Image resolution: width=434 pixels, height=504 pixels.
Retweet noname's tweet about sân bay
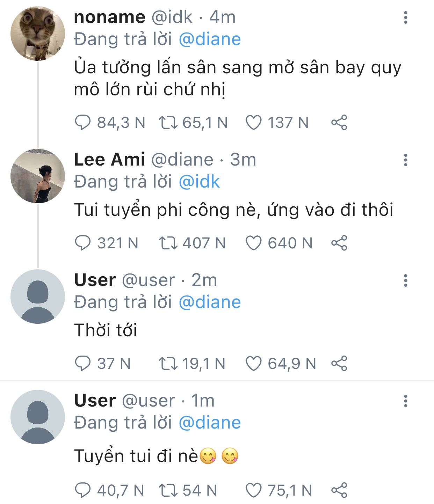tap(168, 123)
